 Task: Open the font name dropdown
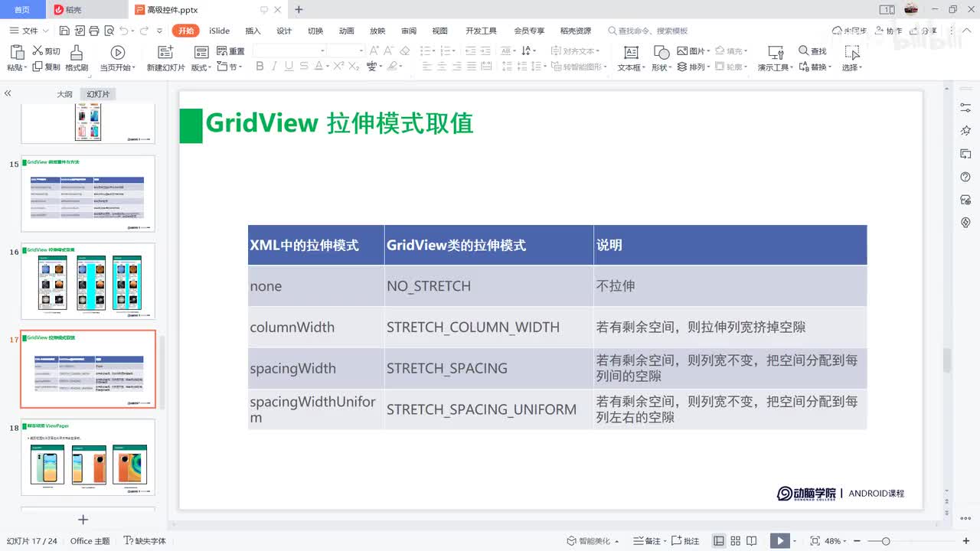pyautogui.click(x=322, y=51)
